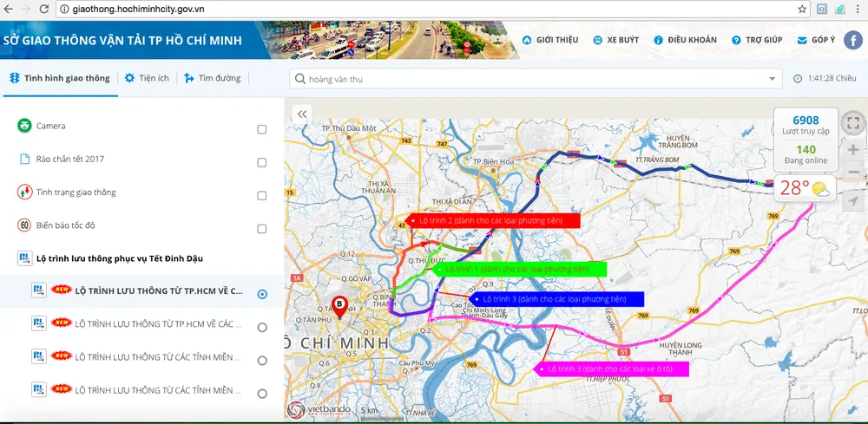Viewport: 868px width, 424px height.
Task: Check the Rào chắn tết 2017 box
Action: 262,162
